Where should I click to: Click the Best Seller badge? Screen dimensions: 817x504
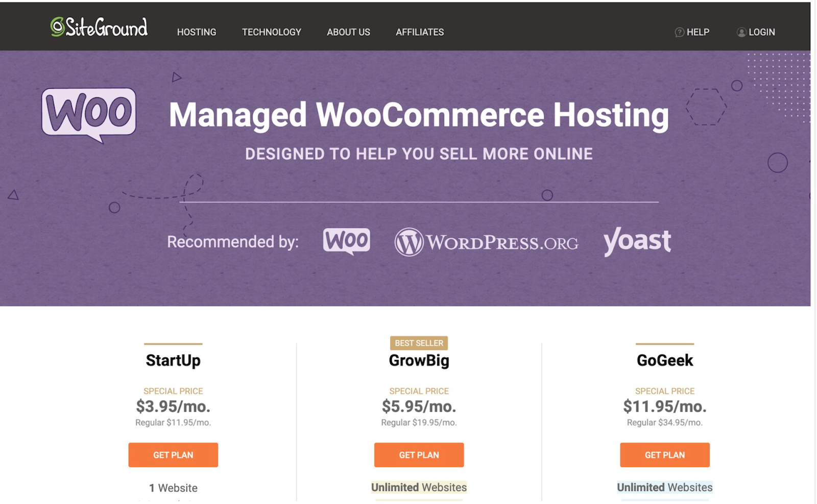pyautogui.click(x=419, y=343)
